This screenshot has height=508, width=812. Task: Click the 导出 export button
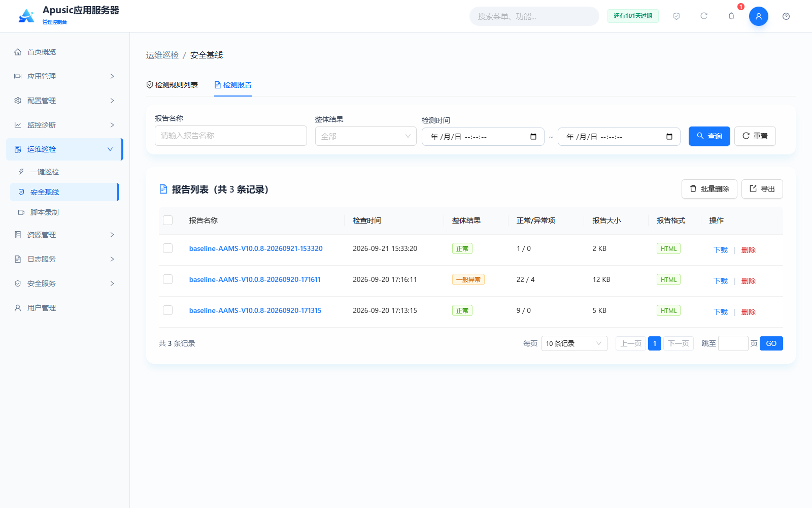coord(762,189)
